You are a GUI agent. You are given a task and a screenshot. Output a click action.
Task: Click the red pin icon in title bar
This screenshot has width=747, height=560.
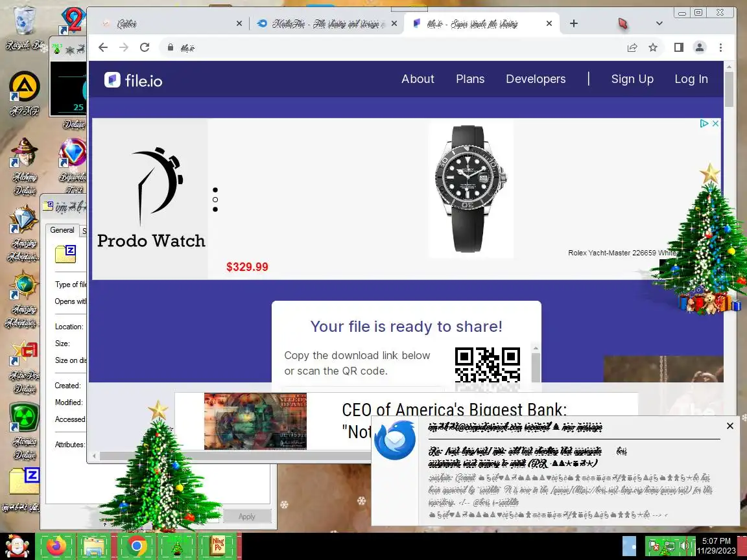point(622,23)
